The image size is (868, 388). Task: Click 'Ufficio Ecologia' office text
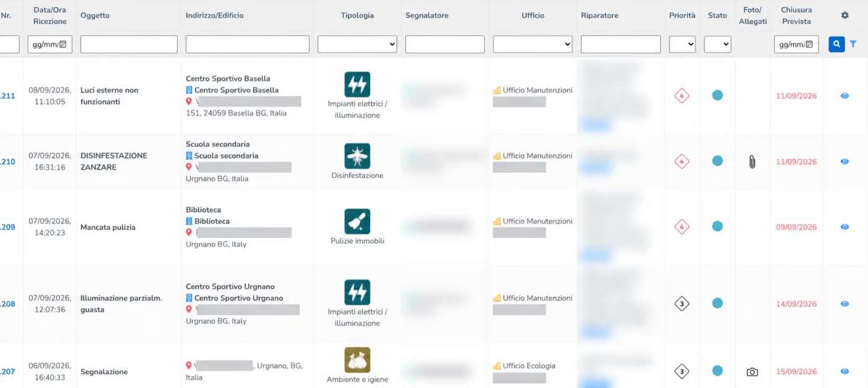point(529,366)
